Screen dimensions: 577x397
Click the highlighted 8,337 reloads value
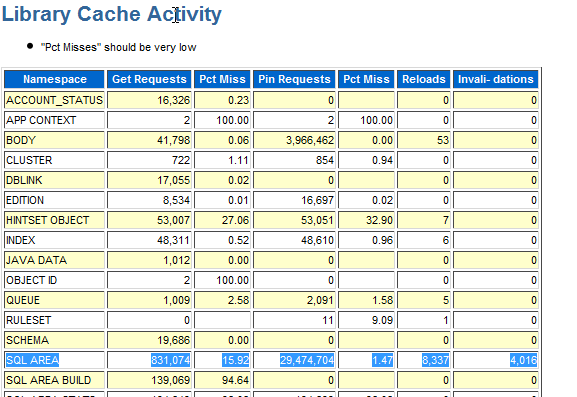tap(435, 360)
